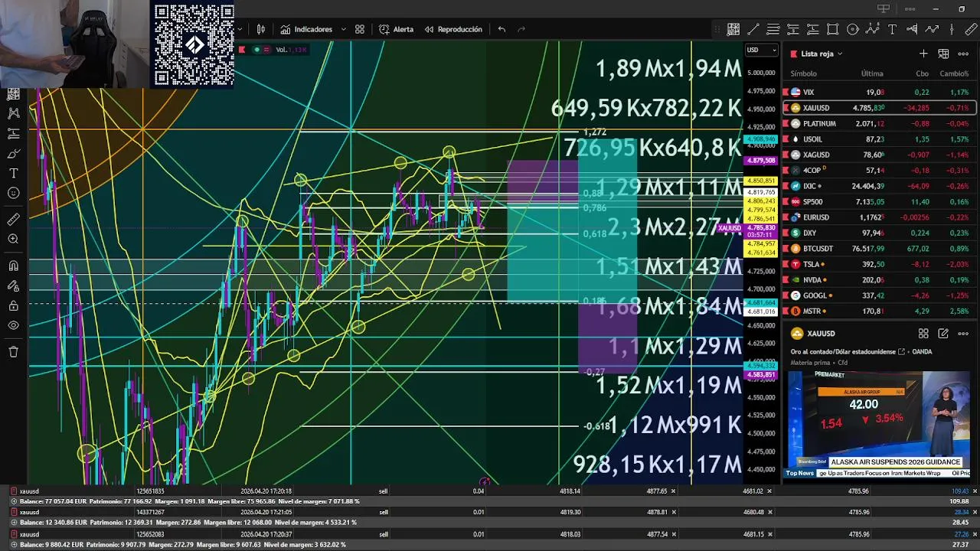Select the zigzag path tool in favorites toolbar
Image resolution: width=980 pixels, height=551 pixels.
coord(932,29)
